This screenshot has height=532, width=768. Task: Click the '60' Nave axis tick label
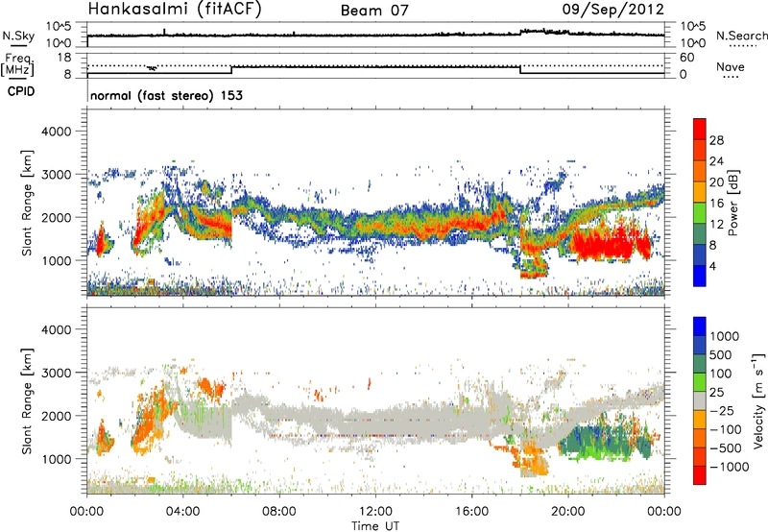click(x=686, y=58)
